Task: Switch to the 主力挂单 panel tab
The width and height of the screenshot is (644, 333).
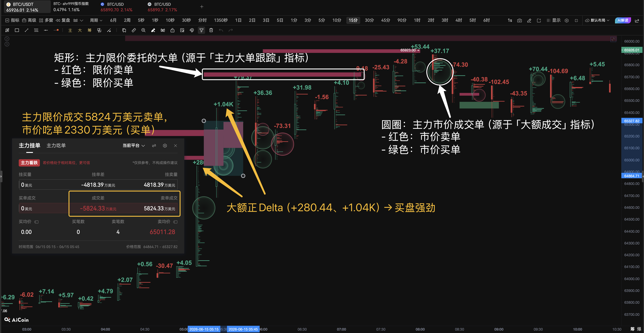Action: [29, 145]
